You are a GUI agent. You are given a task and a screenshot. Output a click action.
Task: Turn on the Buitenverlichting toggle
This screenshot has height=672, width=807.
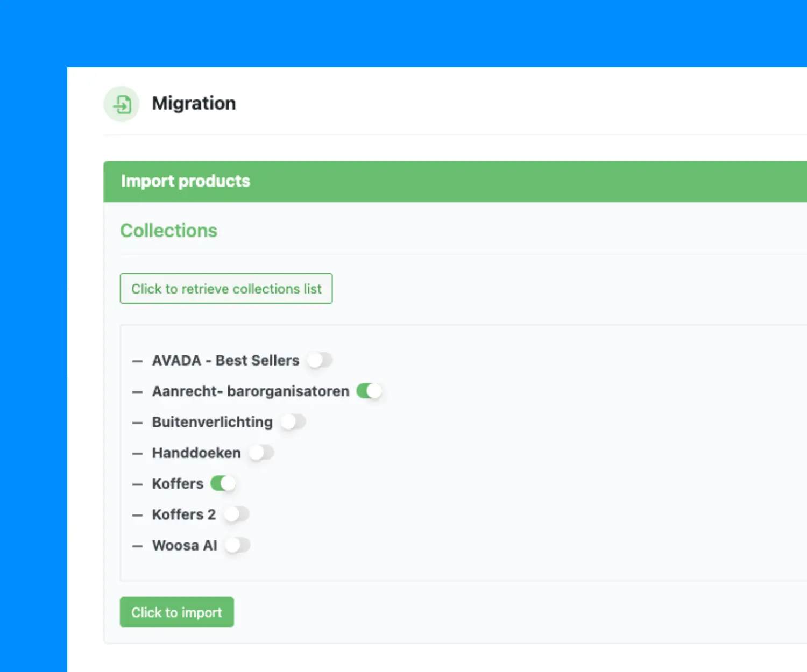(293, 422)
